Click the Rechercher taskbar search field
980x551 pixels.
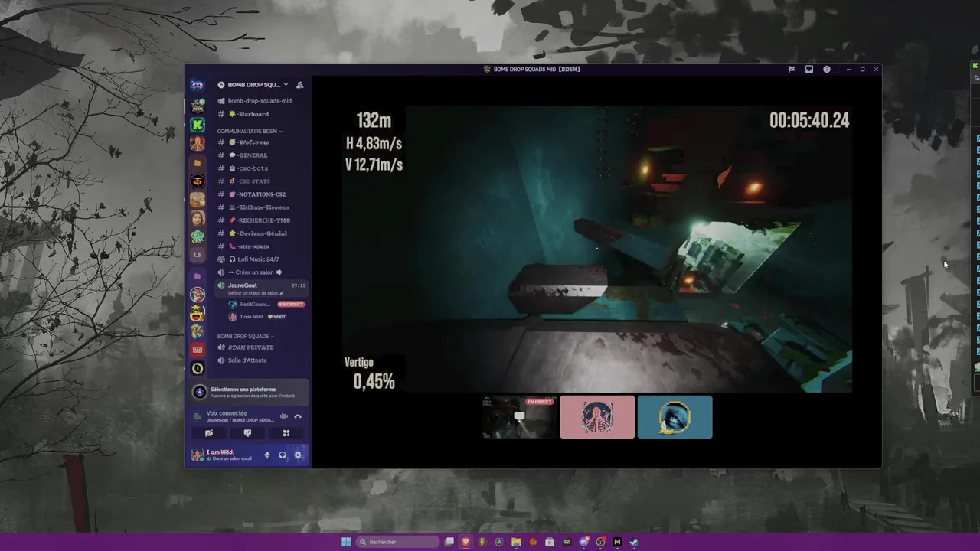click(398, 542)
